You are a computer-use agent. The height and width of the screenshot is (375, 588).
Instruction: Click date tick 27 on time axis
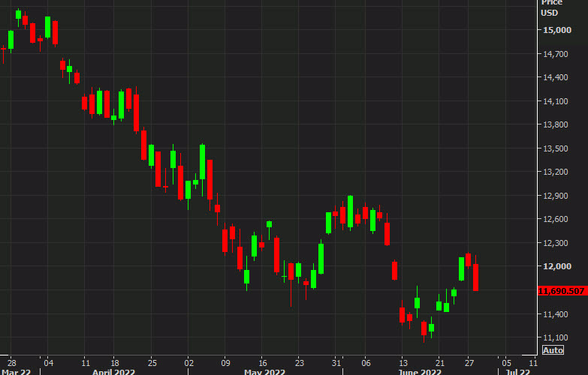click(469, 363)
